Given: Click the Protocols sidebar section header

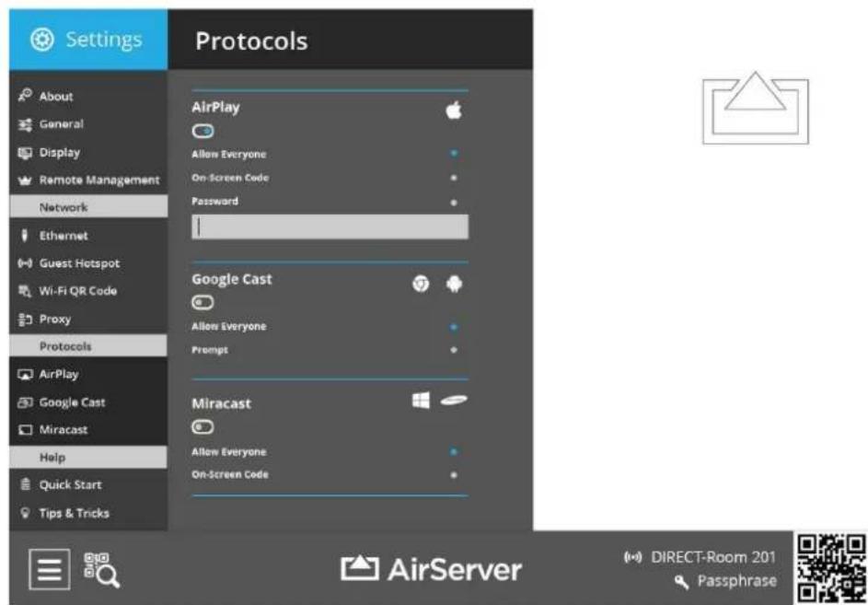Looking at the screenshot, I should coord(88,346).
